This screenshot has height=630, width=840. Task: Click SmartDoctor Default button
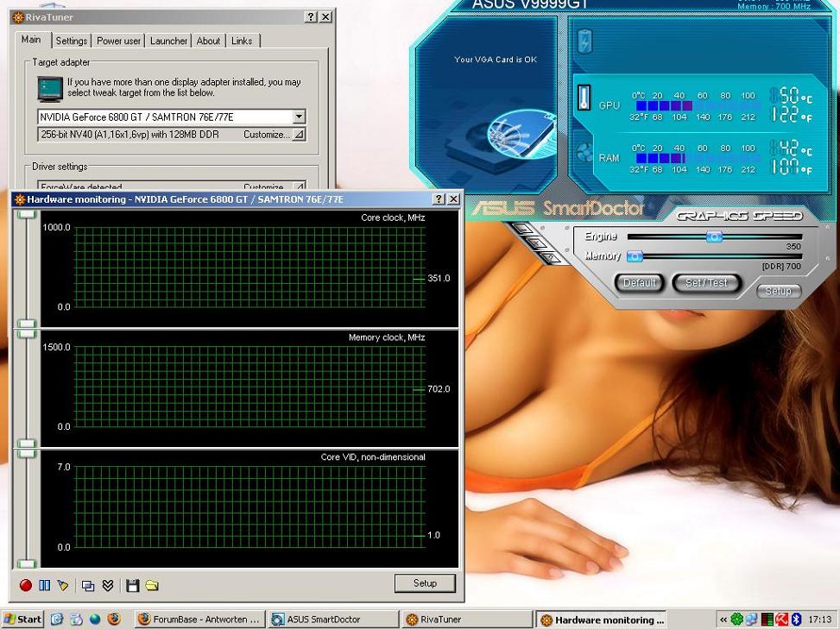pyautogui.click(x=639, y=282)
